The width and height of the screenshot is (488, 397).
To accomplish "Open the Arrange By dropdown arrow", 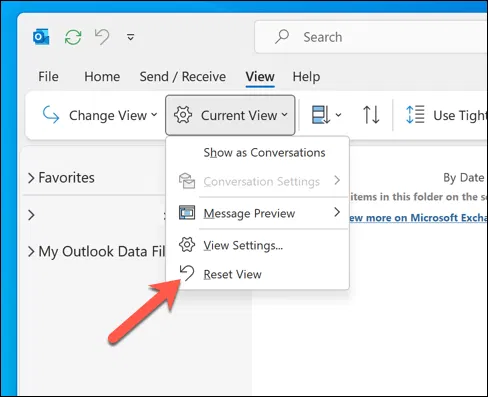I will [x=338, y=115].
